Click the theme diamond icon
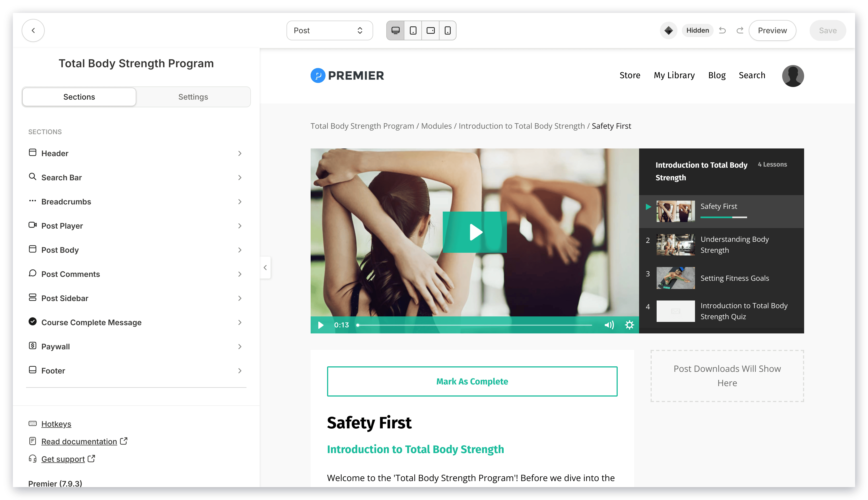Screen dimensions: 868x500 [x=668, y=30]
